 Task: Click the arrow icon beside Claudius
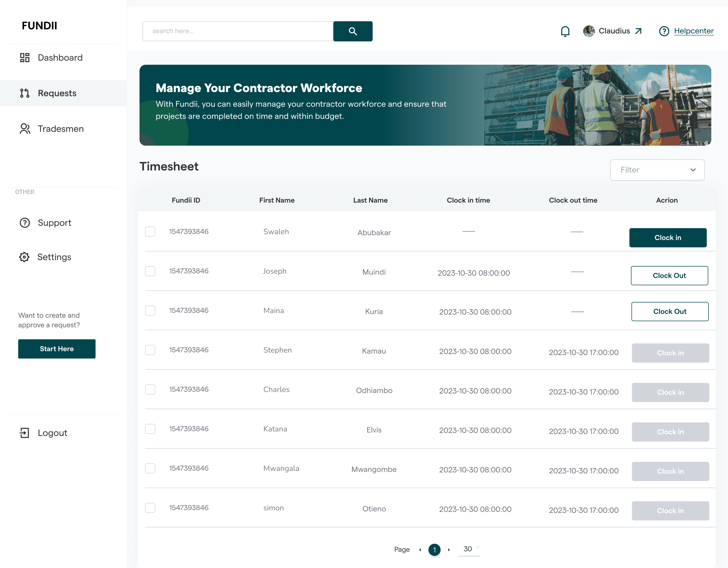pos(638,31)
